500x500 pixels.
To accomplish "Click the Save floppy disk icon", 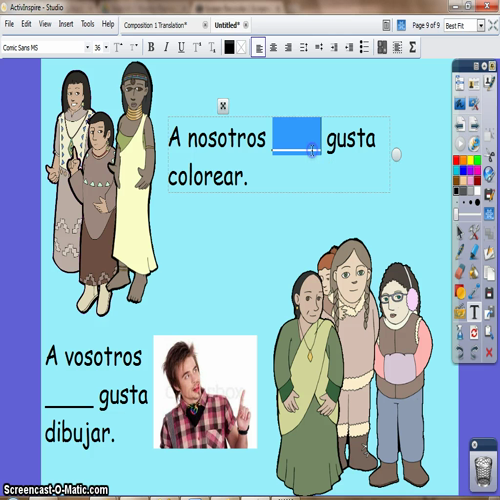I will coord(489,293).
